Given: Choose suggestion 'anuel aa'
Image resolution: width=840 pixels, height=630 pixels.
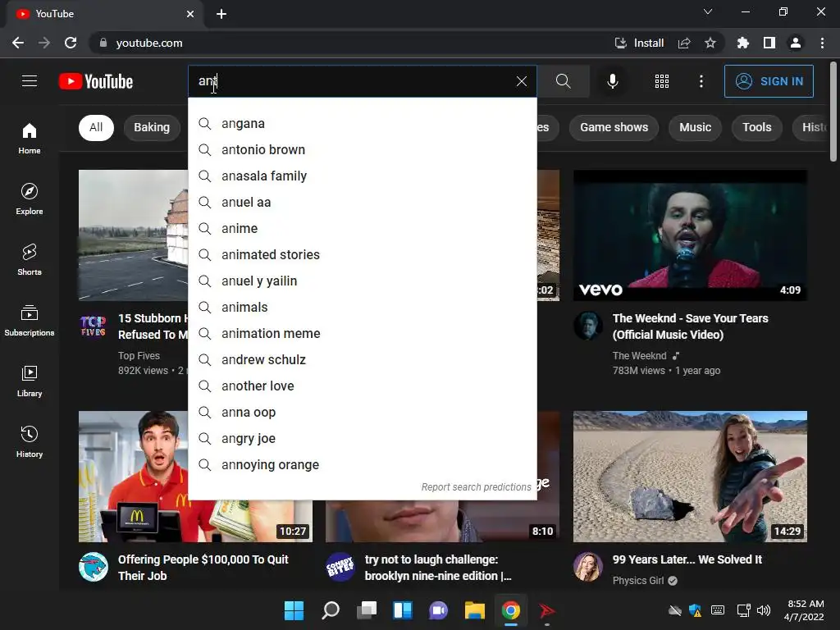Looking at the screenshot, I should pos(363,203).
